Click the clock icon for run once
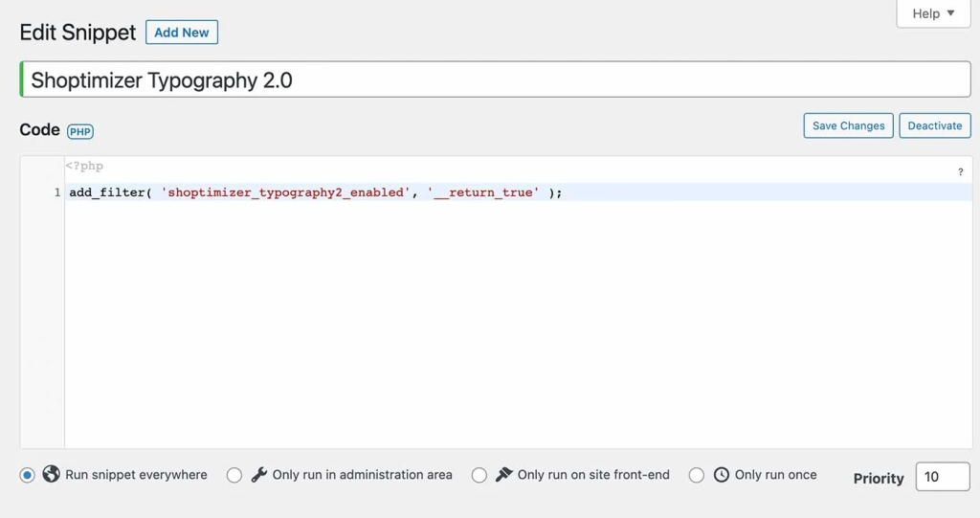 point(722,474)
